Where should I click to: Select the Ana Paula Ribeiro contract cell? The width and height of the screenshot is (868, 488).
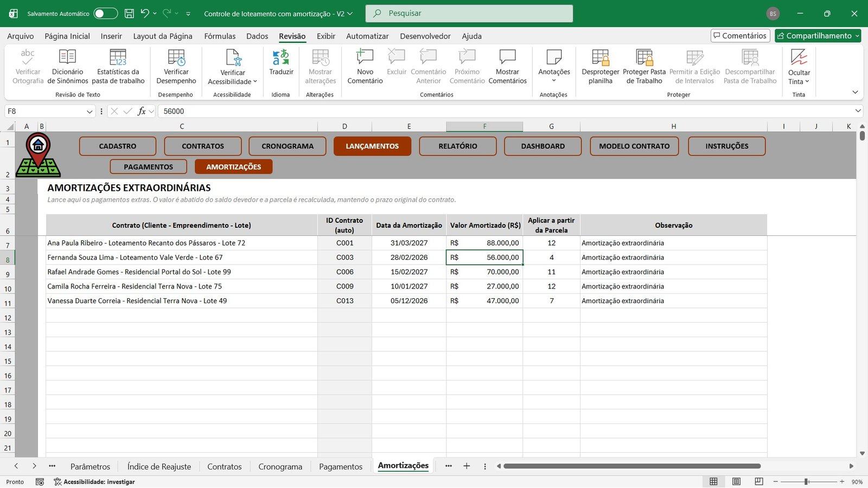click(x=182, y=243)
